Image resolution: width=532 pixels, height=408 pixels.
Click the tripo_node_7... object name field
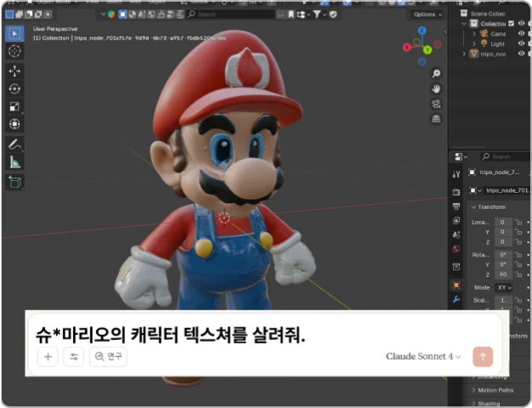(499, 173)
